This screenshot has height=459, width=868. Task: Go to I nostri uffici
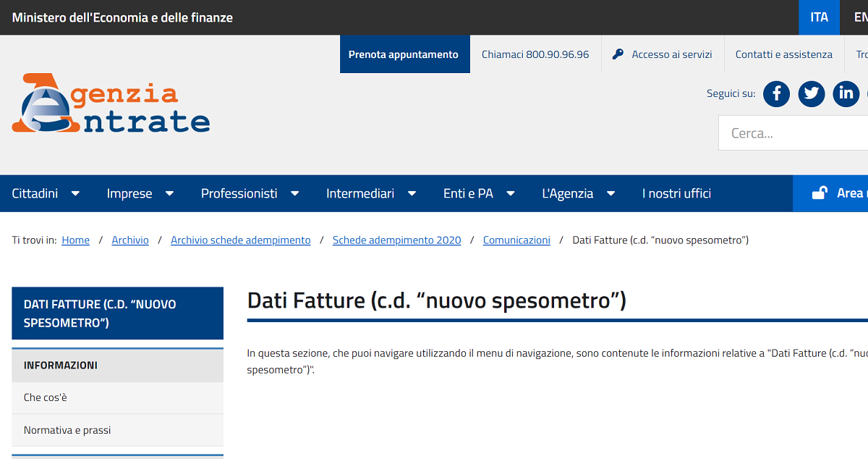[x=676, y=193]
